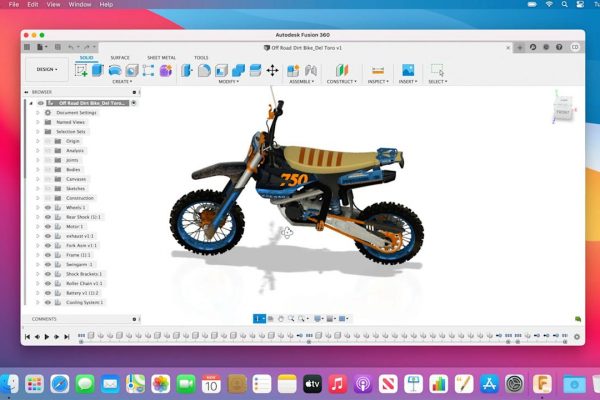Open the Help menu in menu bar
Image resolution: width=600 pixels, height=400 pixels.
coord(106,5)
